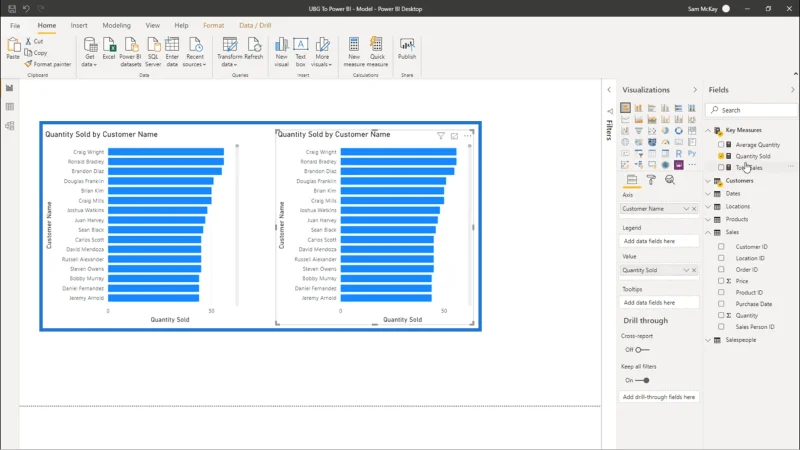
Task: Switch to Data view in left sidebar
Action: [10, 107]
